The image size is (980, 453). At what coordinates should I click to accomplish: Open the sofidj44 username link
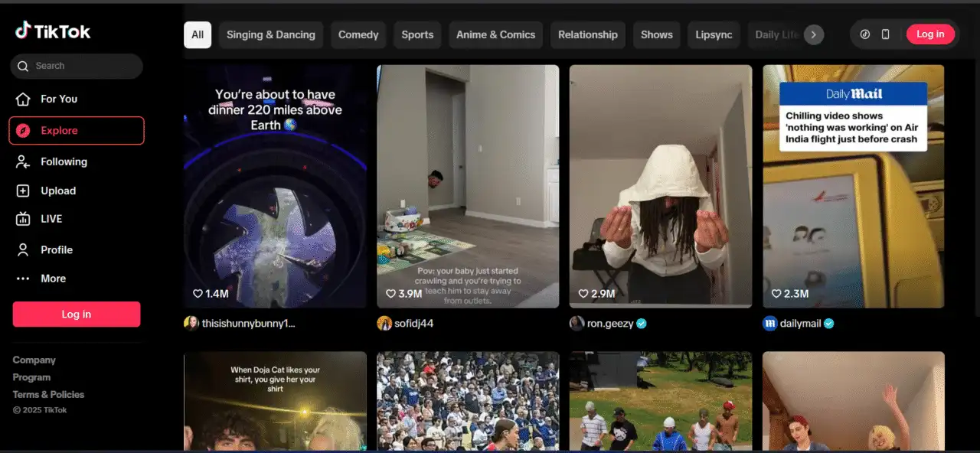414,324
